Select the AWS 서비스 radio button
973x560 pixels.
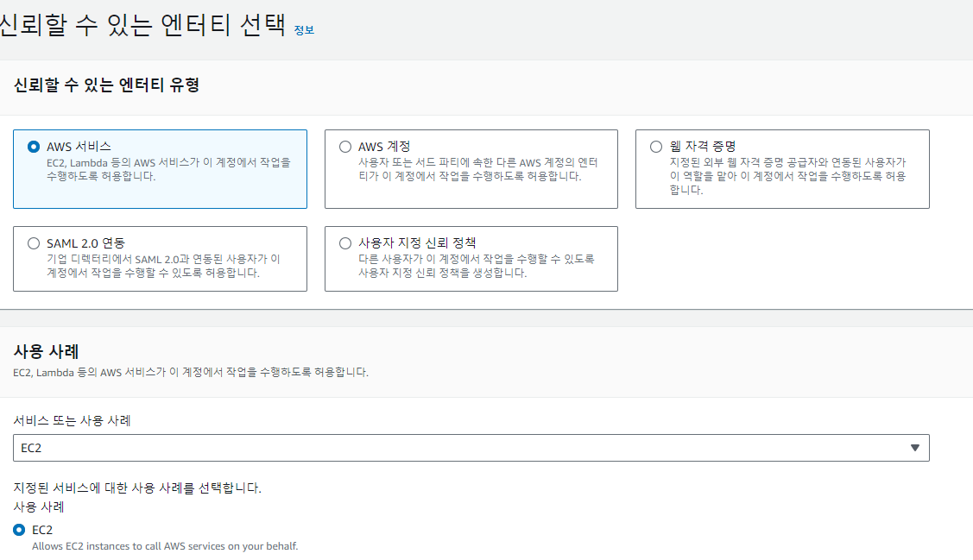pyautogui.click(x=34, y=147)
